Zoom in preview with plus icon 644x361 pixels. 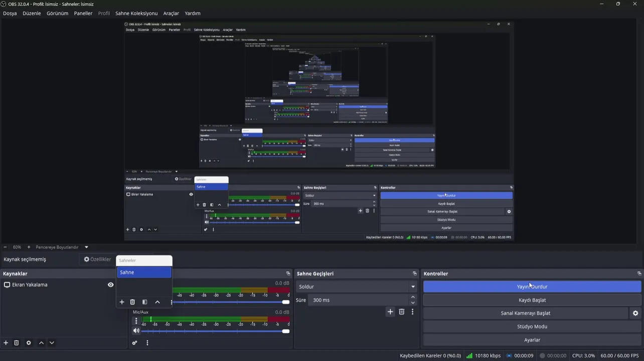(29, 247)
